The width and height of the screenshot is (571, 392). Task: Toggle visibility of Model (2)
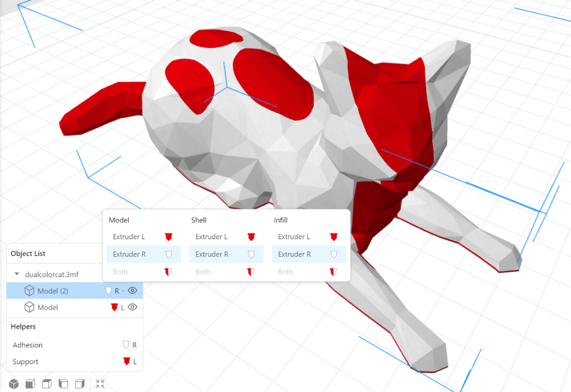coord(133,290)
